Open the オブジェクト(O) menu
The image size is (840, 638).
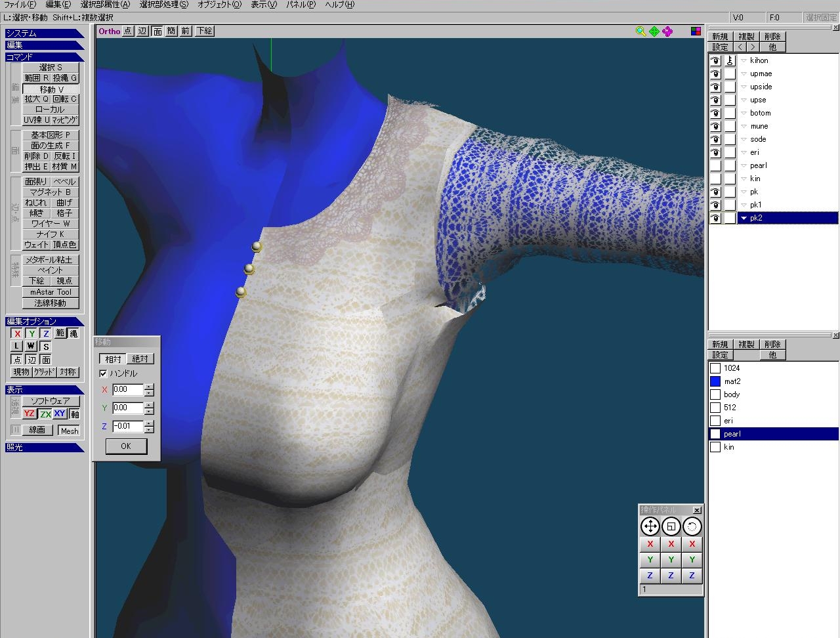[x=219, y=5]
